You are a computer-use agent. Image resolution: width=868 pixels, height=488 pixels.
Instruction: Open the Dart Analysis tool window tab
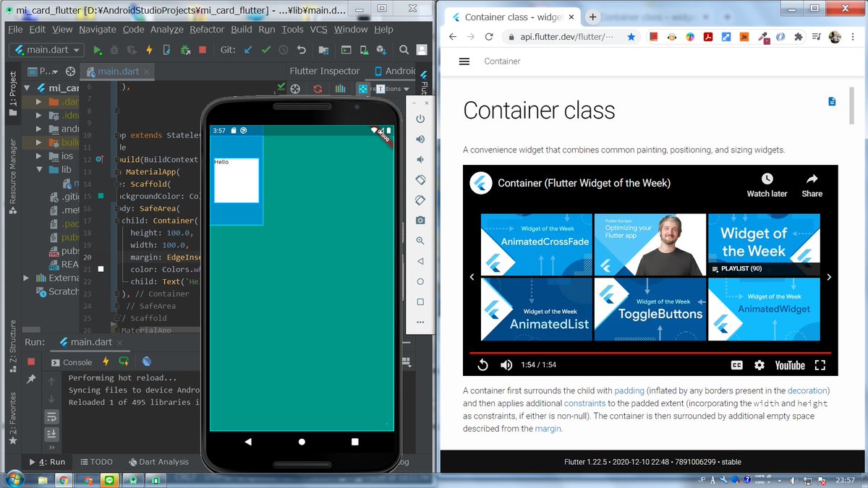[158, 462]
